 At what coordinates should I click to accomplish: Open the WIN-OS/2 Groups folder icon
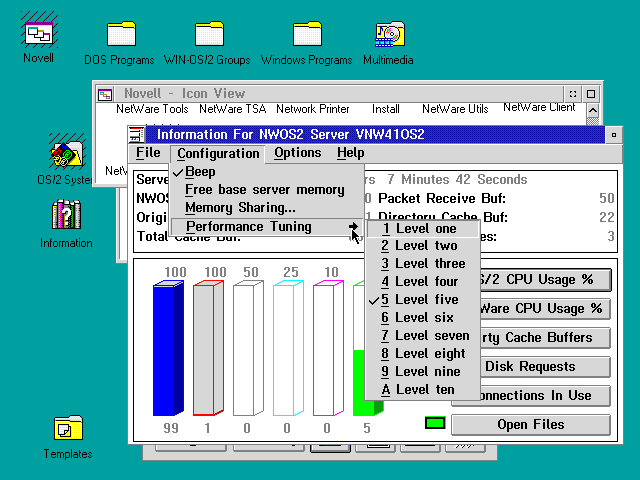[x=209, y=33]
